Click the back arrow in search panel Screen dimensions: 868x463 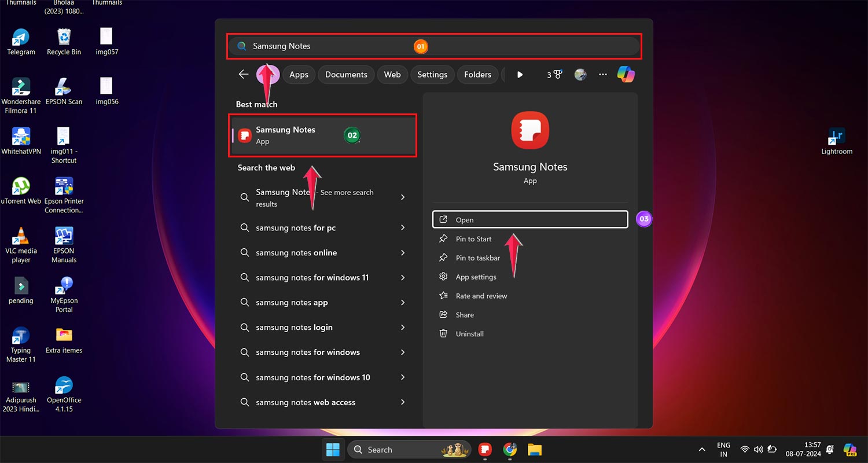coord(244,74)
